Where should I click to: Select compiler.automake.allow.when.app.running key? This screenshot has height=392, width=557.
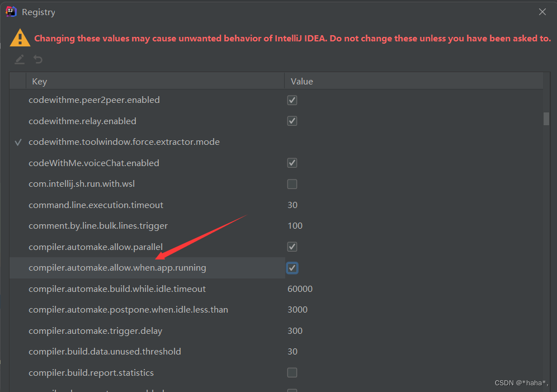(117, 268)
